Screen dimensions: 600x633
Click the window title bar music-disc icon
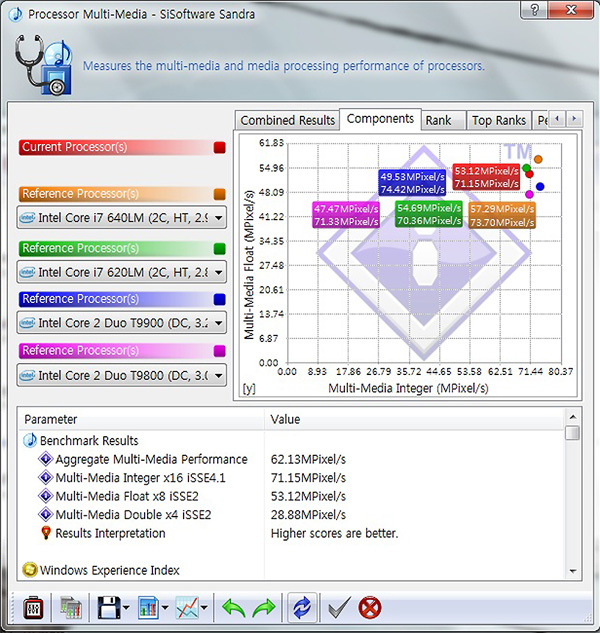point(15,14)
